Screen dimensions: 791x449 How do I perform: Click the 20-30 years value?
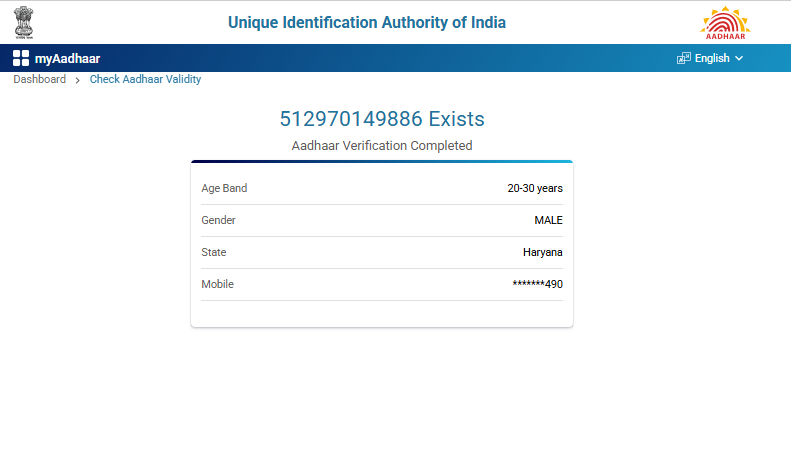pos(535,188)
